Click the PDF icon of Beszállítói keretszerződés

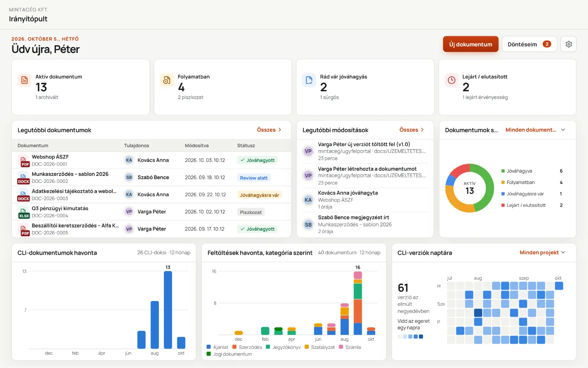[x=24, y=229]
